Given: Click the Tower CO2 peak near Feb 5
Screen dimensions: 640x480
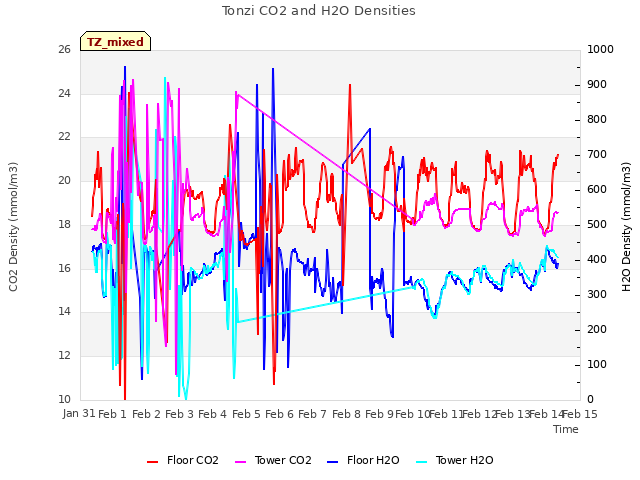Looking at the screenshot, I should (236, 92).
